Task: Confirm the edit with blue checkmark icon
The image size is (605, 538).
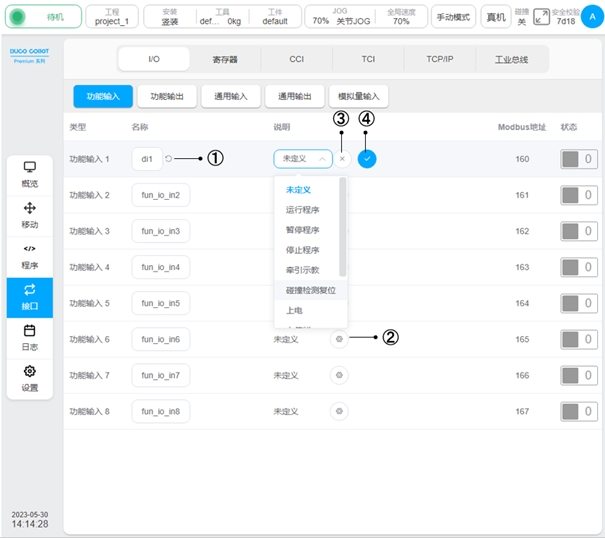Action: tap(367, 158)
